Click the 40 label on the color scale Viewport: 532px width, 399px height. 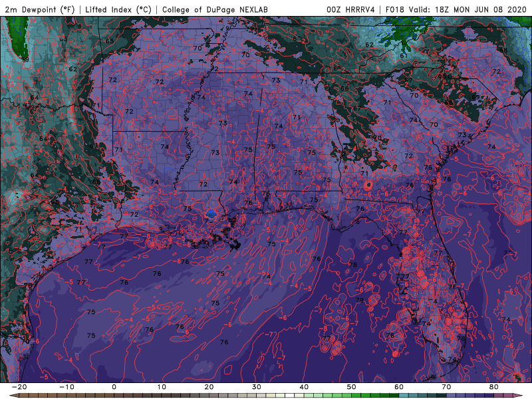(304, 387)
